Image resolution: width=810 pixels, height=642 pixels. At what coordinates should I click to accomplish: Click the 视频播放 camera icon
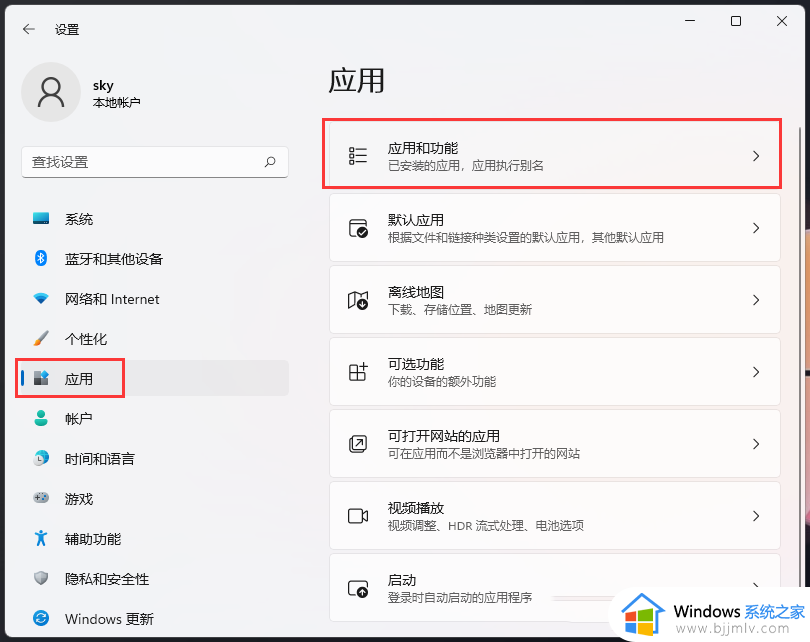point(358,515)
